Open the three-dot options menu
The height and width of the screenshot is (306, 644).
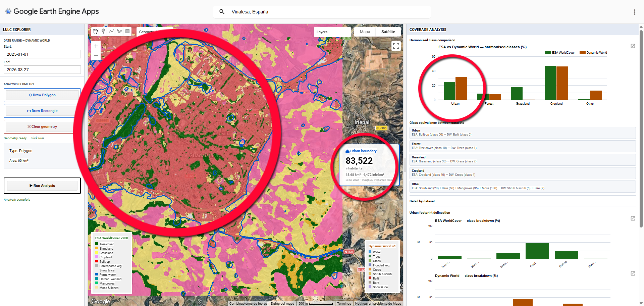[634, 12]
